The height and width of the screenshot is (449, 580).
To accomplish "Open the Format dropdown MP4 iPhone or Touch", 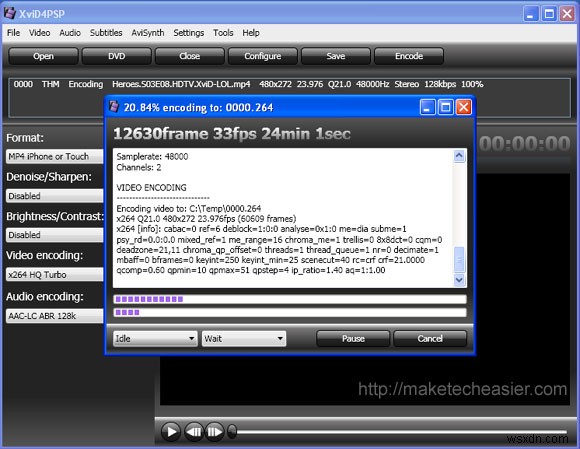I will point(55,156).
